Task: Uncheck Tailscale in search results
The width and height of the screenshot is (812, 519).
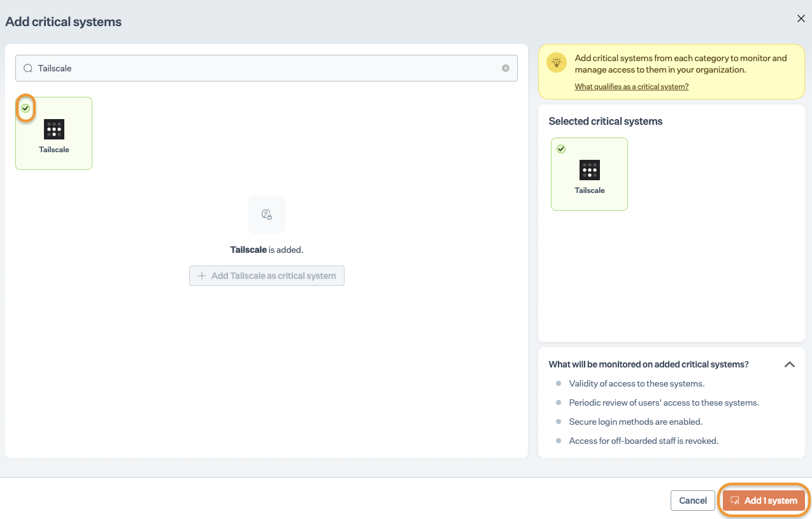Action: point(25,108)
